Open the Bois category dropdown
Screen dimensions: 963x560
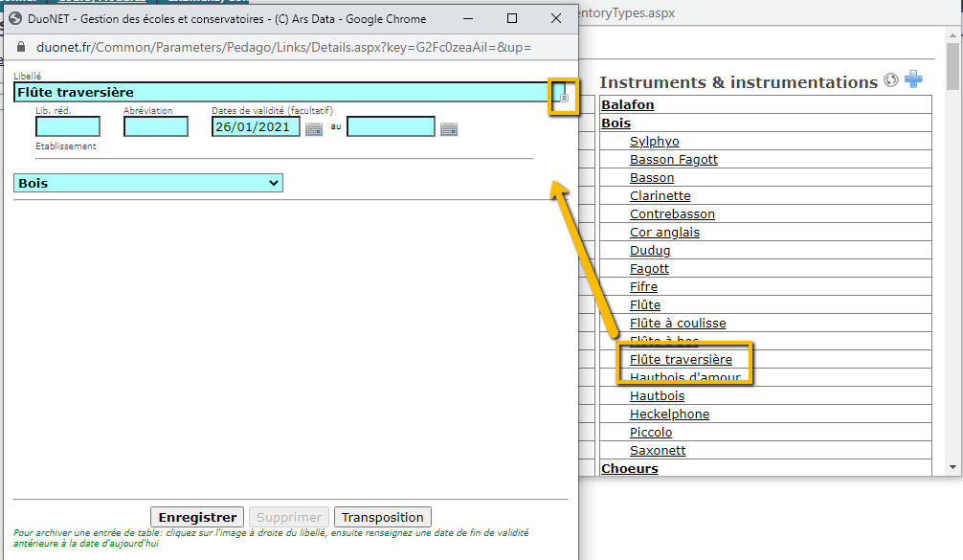click(148, 183)
